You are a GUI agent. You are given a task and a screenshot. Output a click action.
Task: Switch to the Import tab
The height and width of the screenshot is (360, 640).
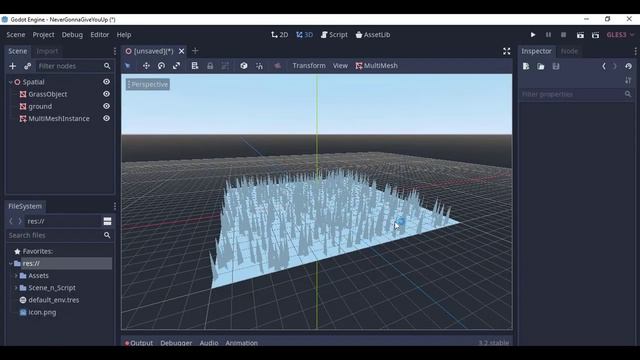coord(47,51)
